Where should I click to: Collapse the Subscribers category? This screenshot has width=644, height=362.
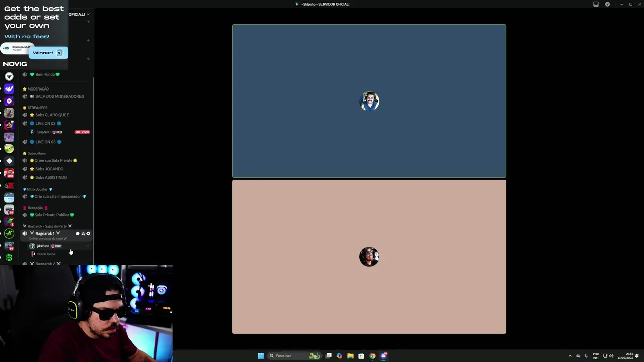[34, 153]
